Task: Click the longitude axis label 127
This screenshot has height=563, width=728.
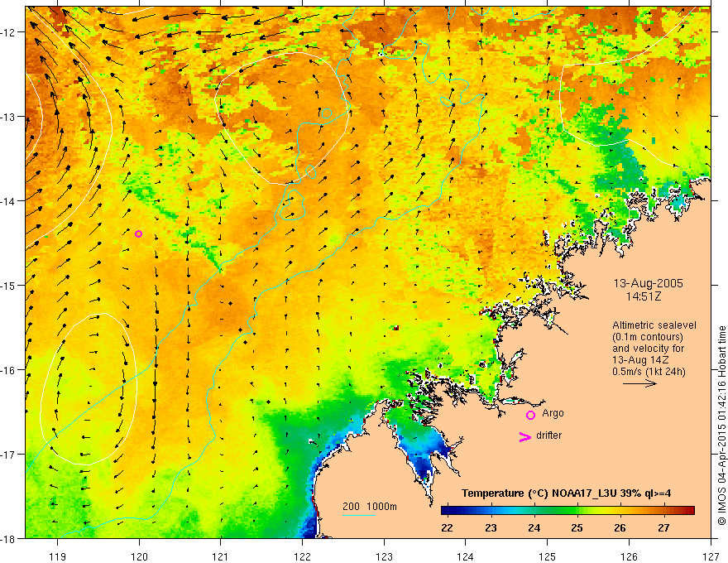Action: pyautogui.click(x=711, y=556)
